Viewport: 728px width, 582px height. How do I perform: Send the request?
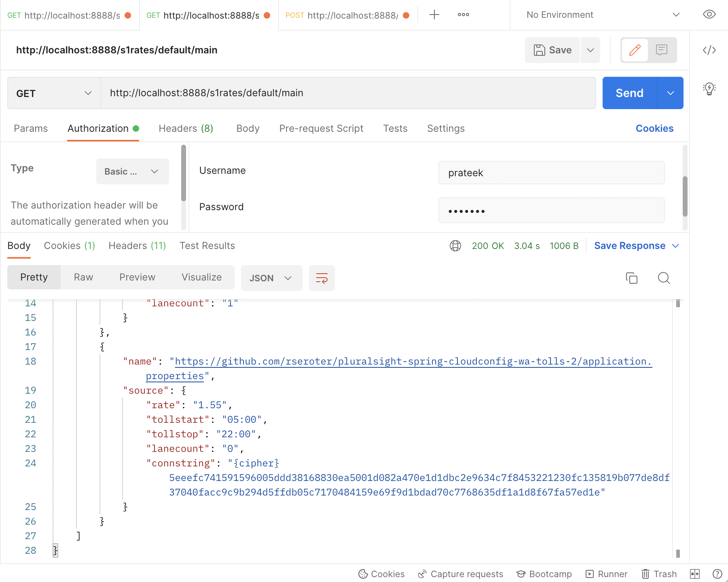[x=630, y=93]
